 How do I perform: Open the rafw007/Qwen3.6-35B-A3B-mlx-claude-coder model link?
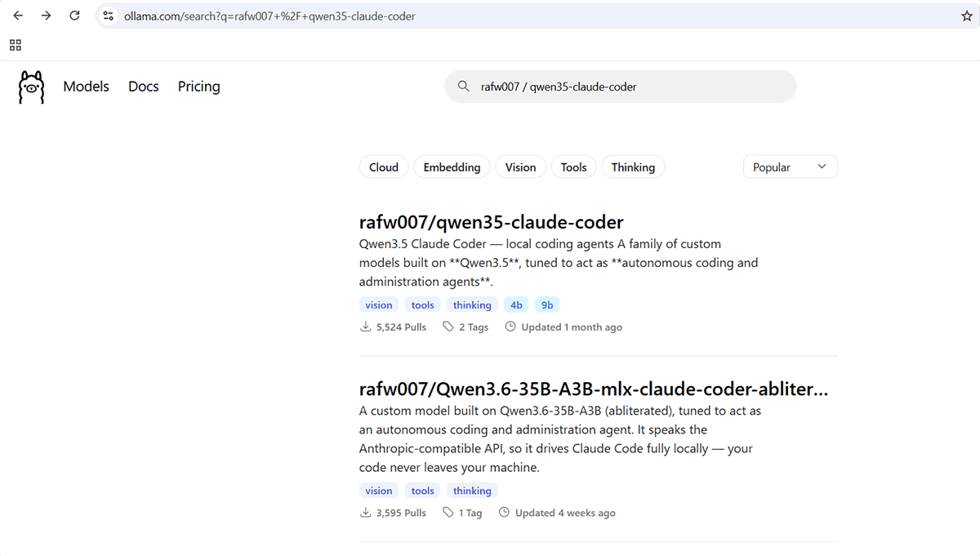click(594, 389)
